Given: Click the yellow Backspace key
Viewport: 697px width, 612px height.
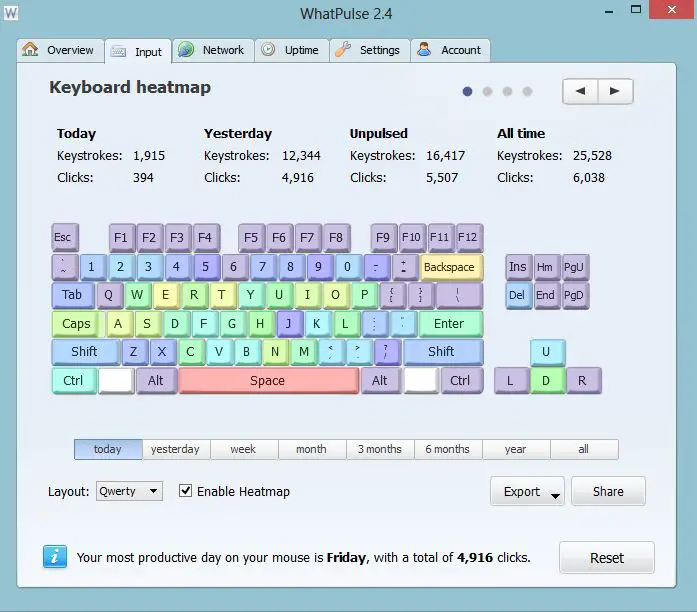Looking at the screenshot, I should tap(451, 267).
